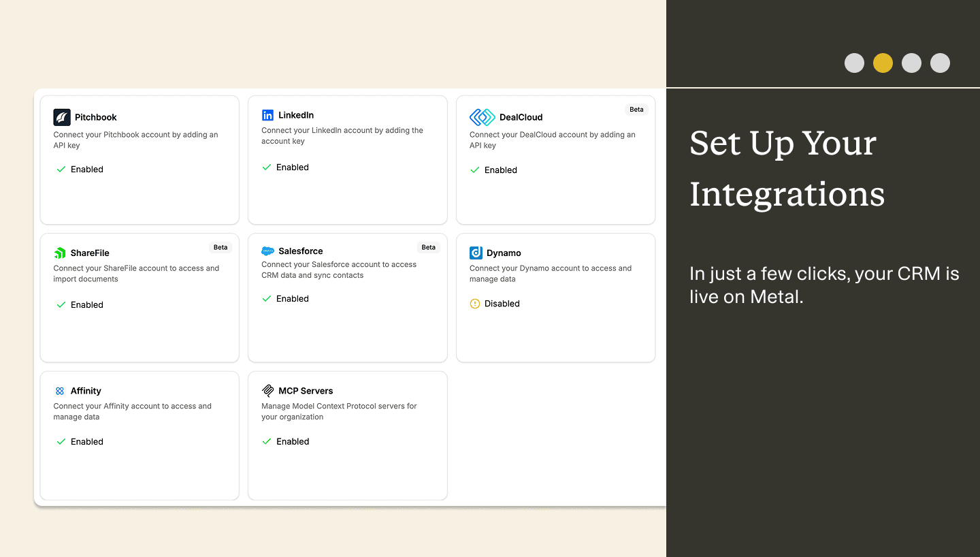Click Dynamo access and manage data description
Screen dimensions: 980x557
point(551,274)
